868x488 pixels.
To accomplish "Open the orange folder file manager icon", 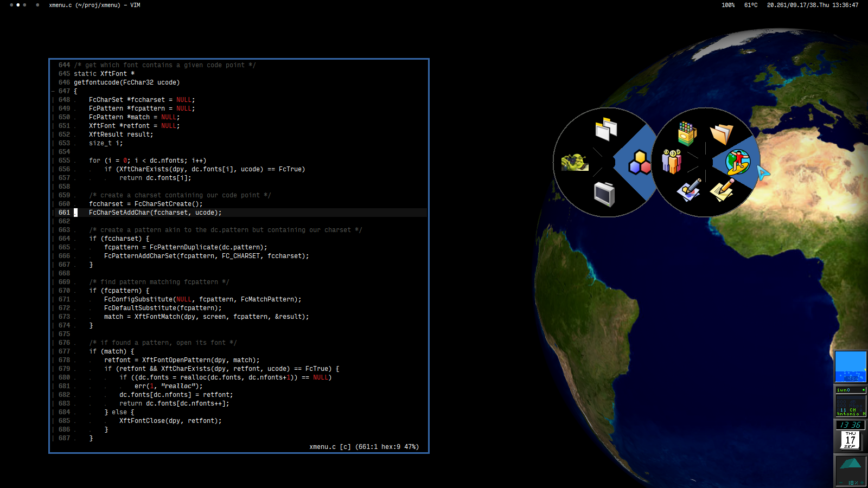I will click(722, 133).
